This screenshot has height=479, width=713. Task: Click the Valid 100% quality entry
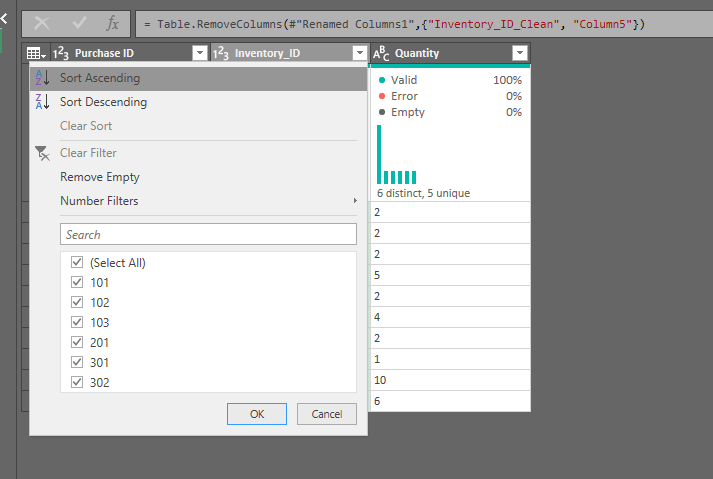pyautogui.click(x=450, y=80)
